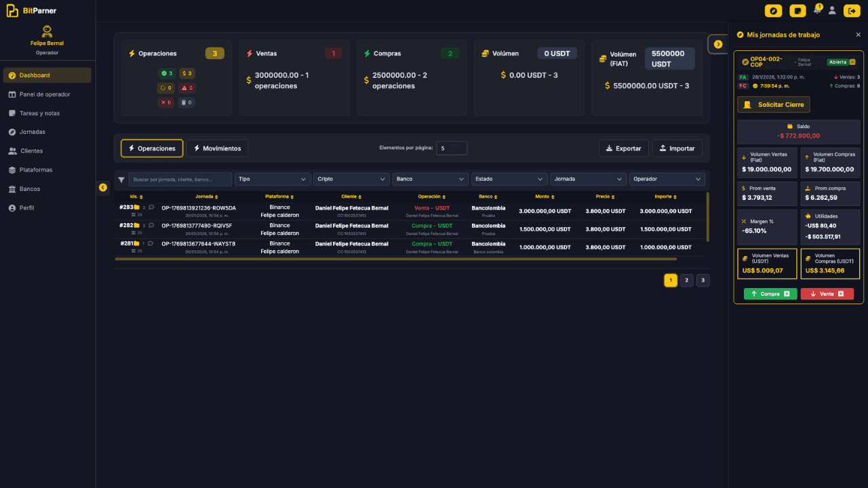Open Tareas y notas in sidebar
Image resolution: width=868 pixels, height=488 pixels.
tap(47, 113)
